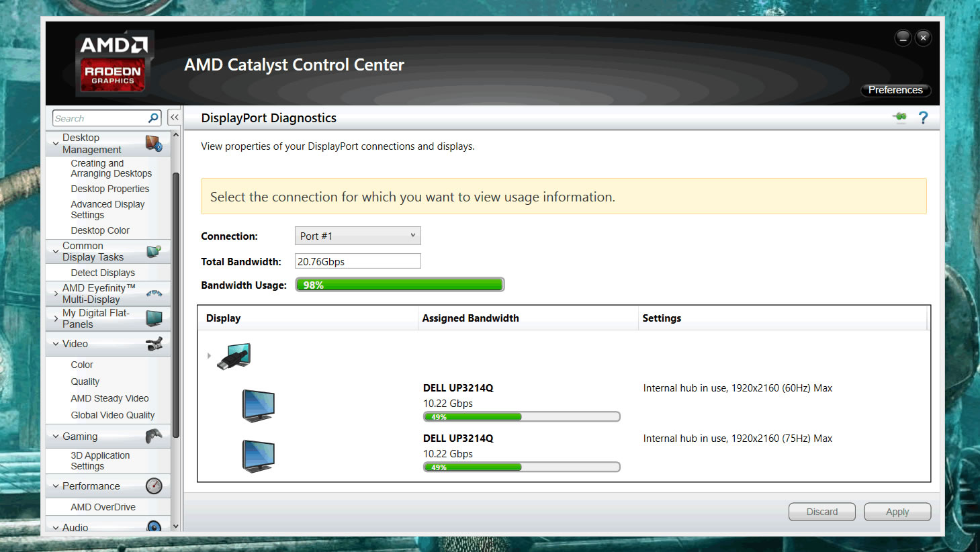
Task: Collapse the Video section
Action: tap(56, 344)
